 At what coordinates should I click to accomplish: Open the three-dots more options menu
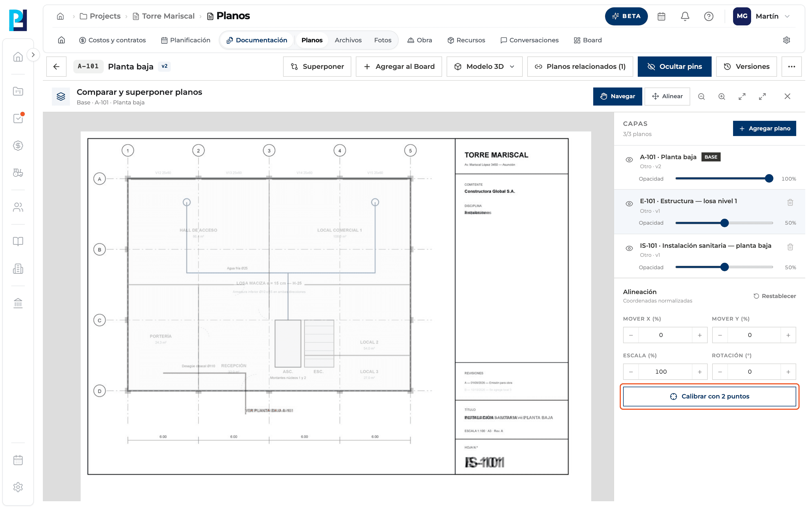791,67
